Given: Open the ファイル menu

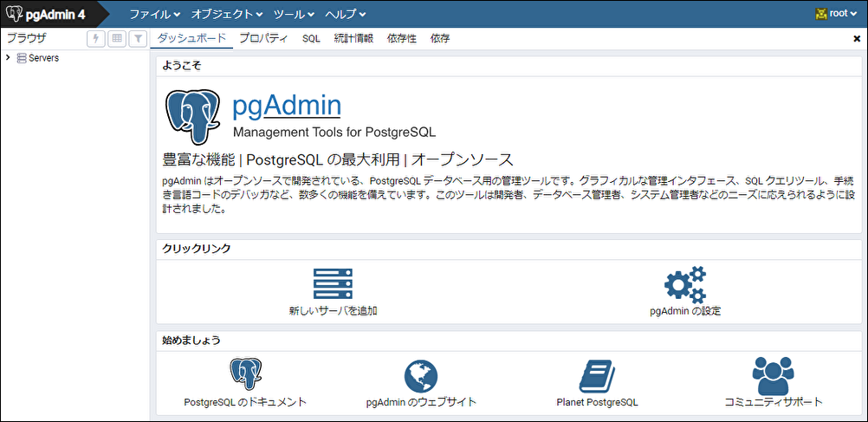Looking at the screenshot, I should [155, 14].
